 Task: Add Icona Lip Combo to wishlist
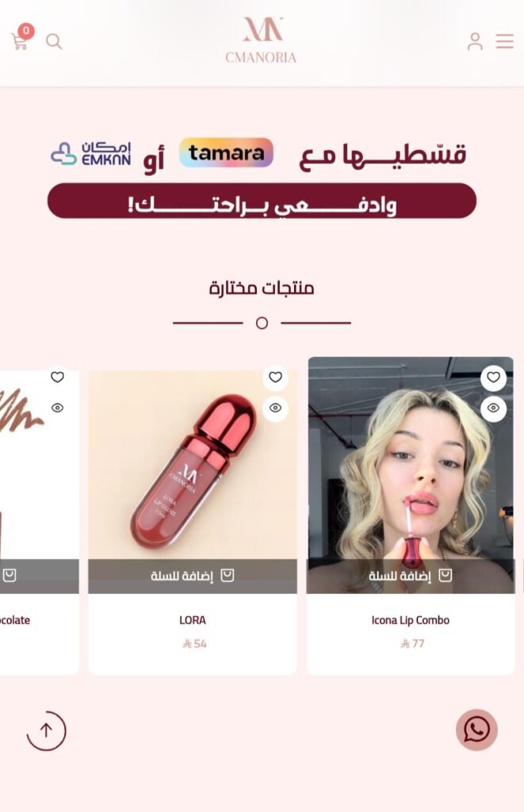493,377
